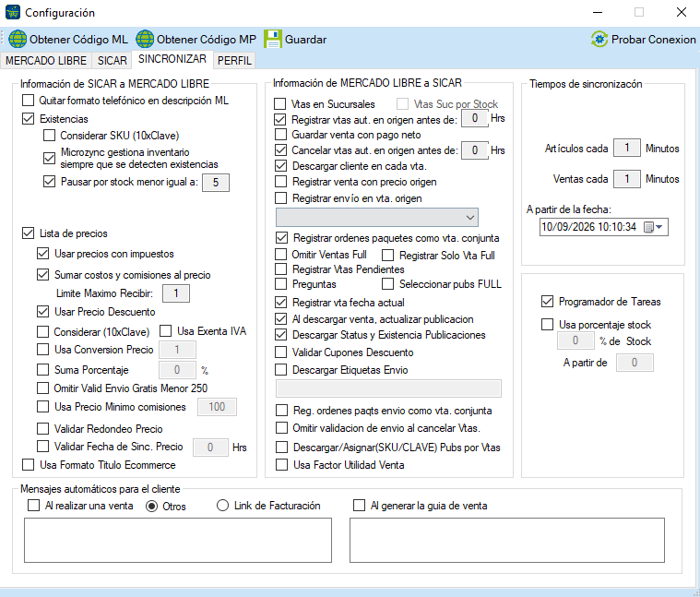Switch to the MERCADO LIBRE tab

pos(46,60)
